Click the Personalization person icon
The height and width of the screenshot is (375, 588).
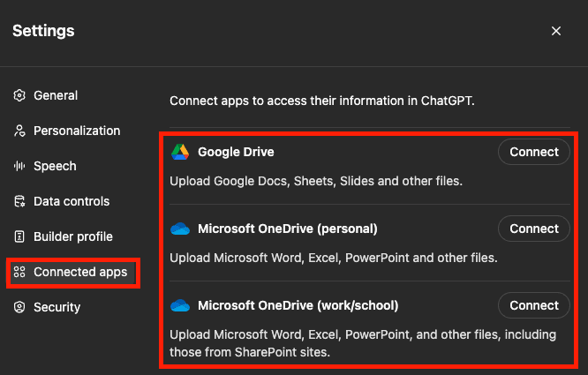pos(19,131)
